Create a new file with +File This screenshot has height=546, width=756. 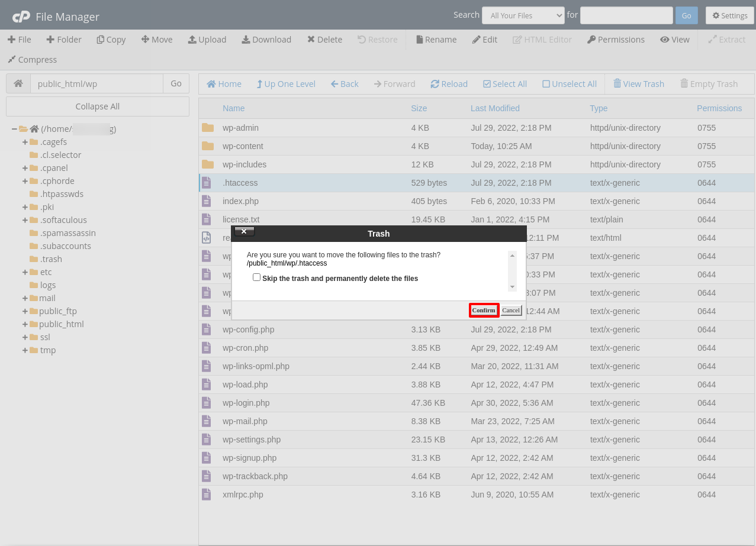20,40
